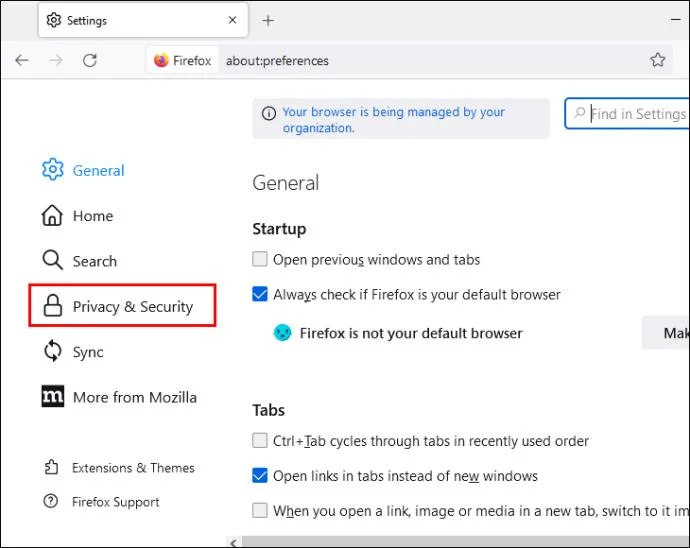
Task: Click the Search magnifier icon in the sidebar
Action: [52, 260]
